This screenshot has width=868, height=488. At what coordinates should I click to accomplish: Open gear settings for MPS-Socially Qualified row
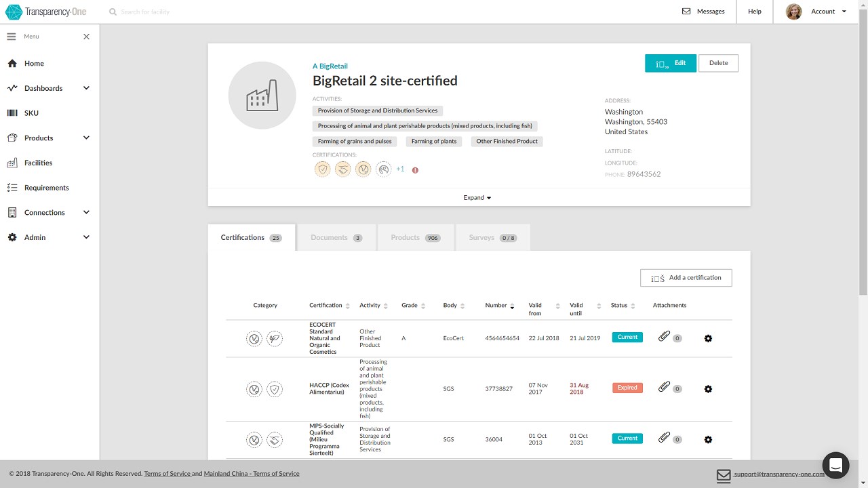click(x=708, y=439)
